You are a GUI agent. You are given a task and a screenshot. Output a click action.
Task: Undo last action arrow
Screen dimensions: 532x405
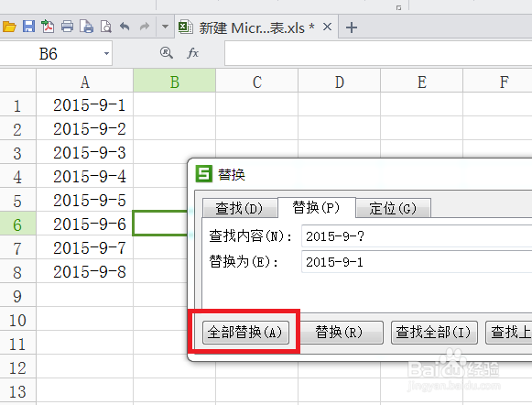[125, 27]
